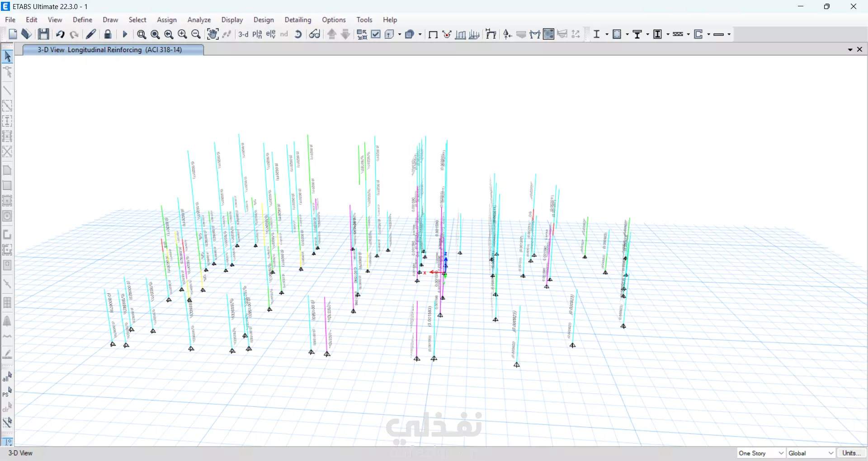Click the Select All 'all' pointer icon
The image size is (868, 461).
(x=7, y=376)
